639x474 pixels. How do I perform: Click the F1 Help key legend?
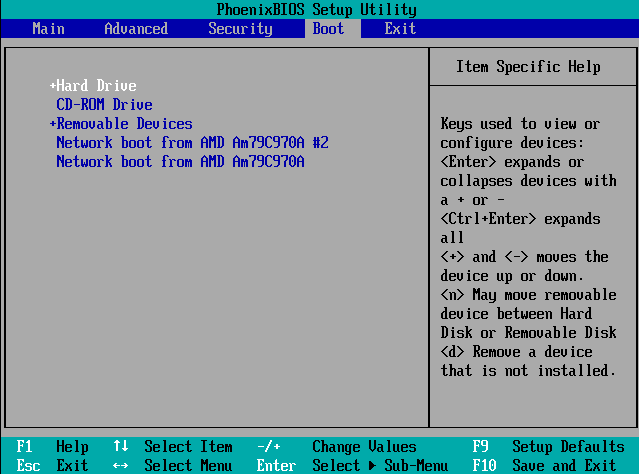tap(53, 447)
